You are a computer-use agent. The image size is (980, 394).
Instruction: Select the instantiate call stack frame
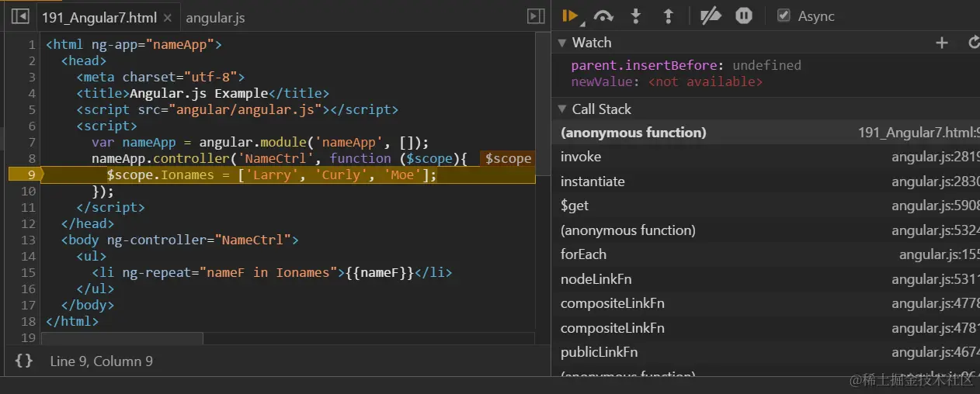(x=766, y=181)
